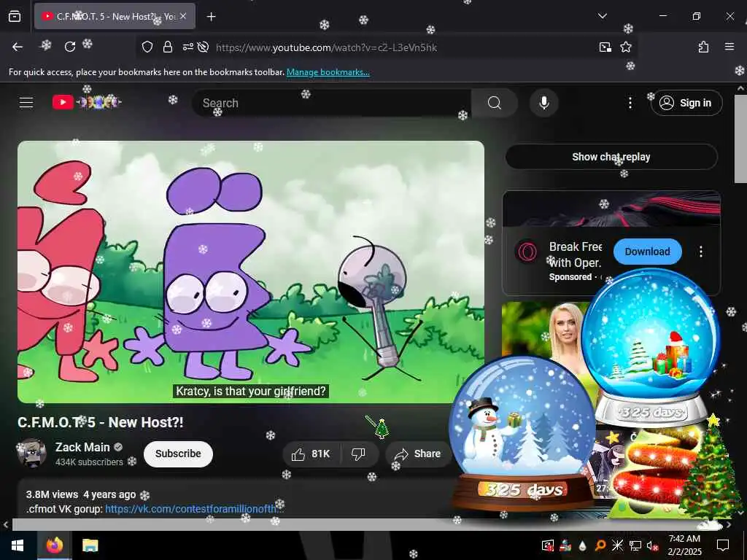The image size is (747, 560).
Task: Open the network icon in system tray
Action: coord(635,545)
